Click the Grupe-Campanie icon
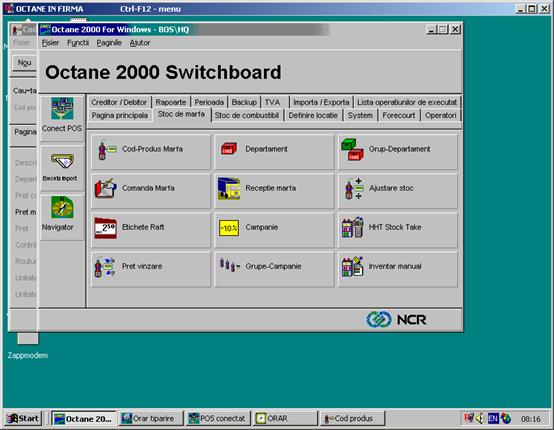Viewport: 554px width, 430px height. tap(230, 265)
